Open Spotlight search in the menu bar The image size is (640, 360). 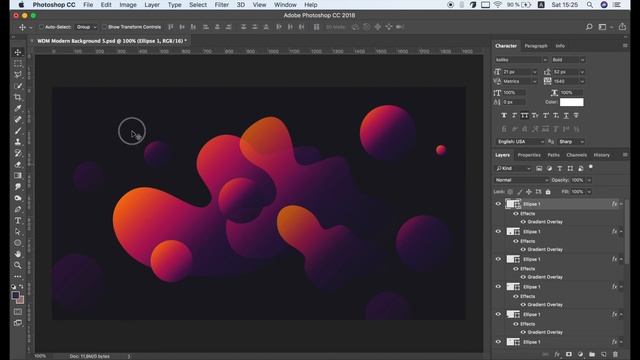590,5
